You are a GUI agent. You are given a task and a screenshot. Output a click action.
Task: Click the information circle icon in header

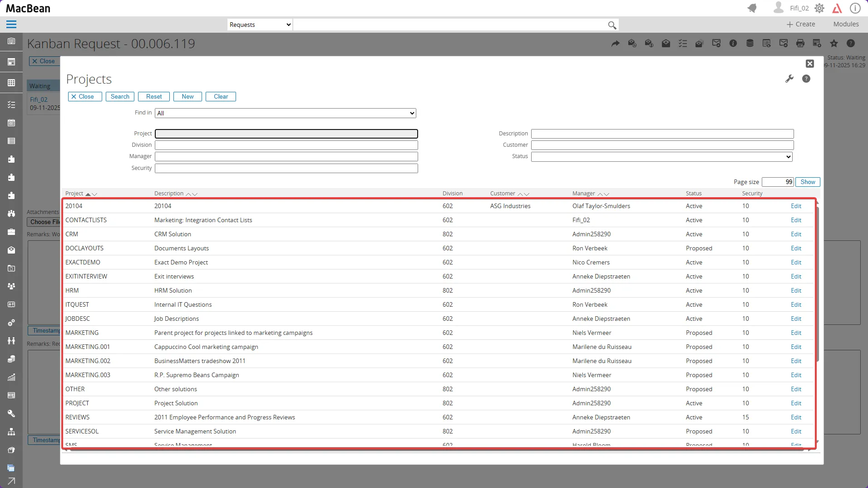tap(855, 8)
